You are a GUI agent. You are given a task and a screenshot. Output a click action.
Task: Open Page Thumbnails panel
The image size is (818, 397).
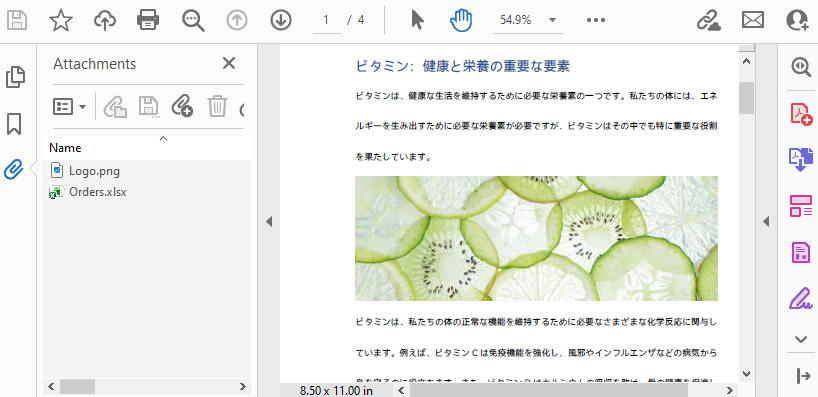(x=15, y=77)
